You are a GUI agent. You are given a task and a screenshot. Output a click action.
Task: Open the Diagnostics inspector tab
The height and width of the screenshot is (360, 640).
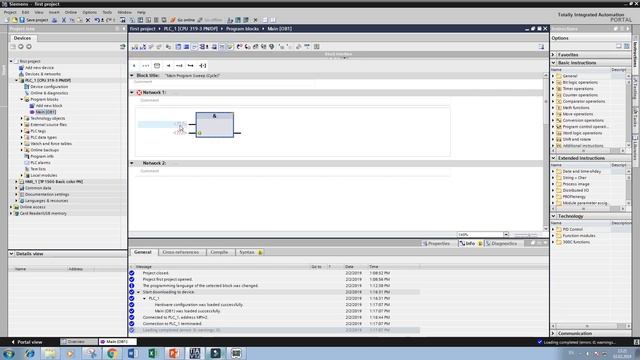[501, 243]
